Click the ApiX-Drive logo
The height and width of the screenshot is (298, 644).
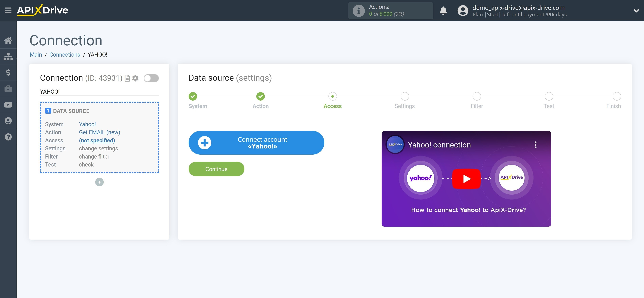click(42, 10)
